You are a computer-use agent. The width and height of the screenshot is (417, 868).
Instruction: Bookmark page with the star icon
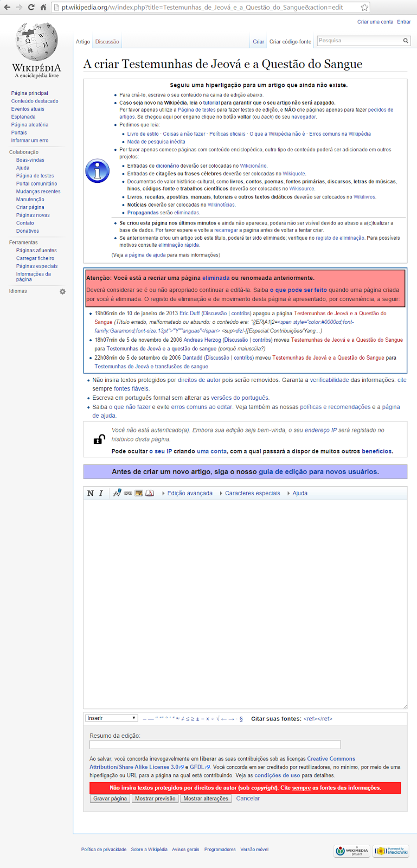pyautogui.click(x=364, y=7)
